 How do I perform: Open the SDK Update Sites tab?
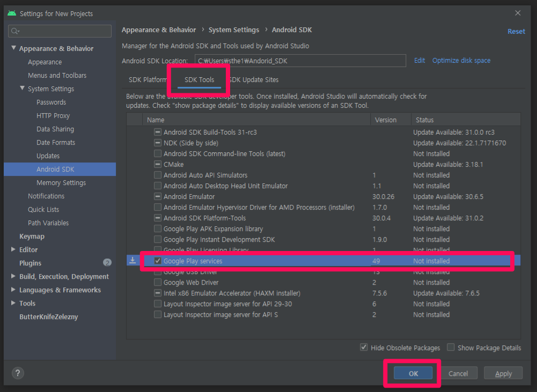click(253, 80)
